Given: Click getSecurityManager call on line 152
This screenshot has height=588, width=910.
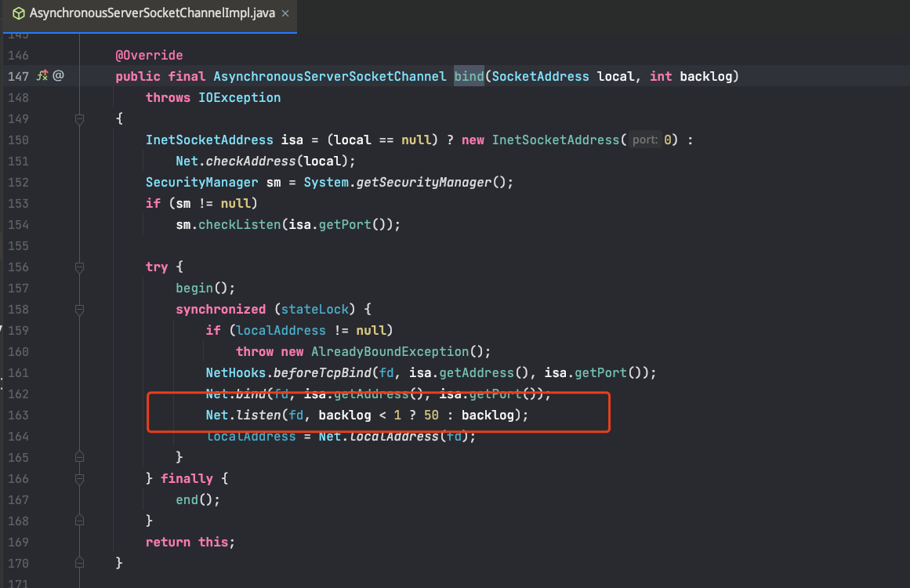Looking at the screenshot, I should coord(424,182).
